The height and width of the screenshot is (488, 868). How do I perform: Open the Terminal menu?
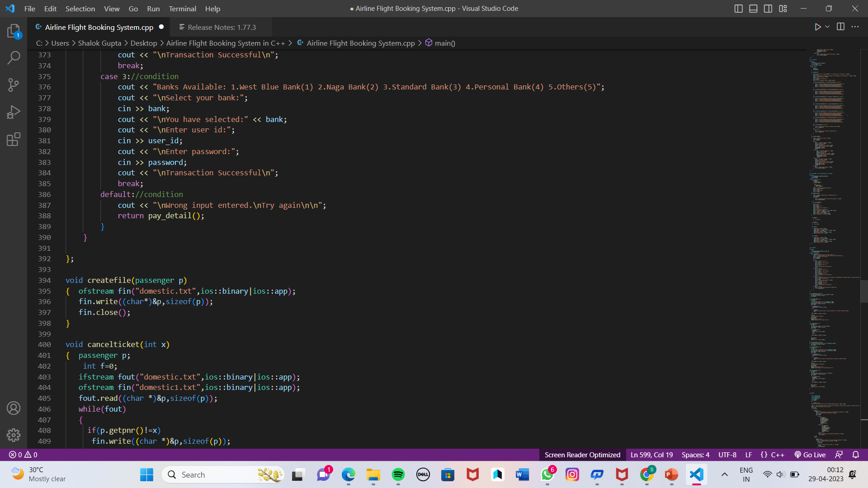point(182,9)
